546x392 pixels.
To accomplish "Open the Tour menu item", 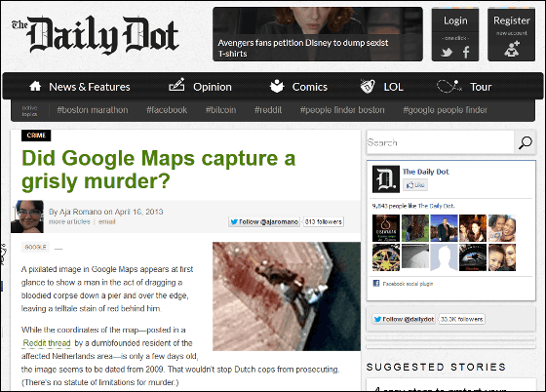I will 481,87.
